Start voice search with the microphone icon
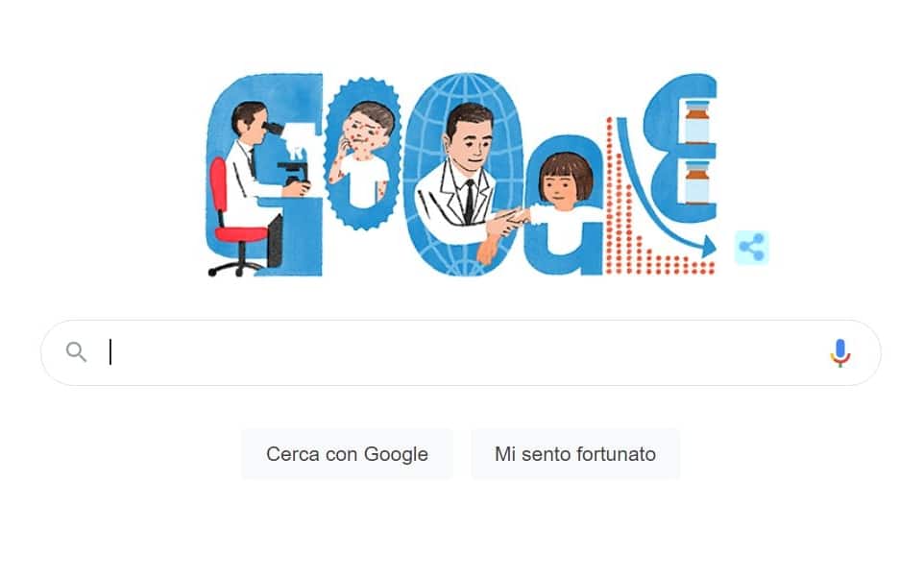Screen dimensions: 924x578 click(x=840, y=353)
